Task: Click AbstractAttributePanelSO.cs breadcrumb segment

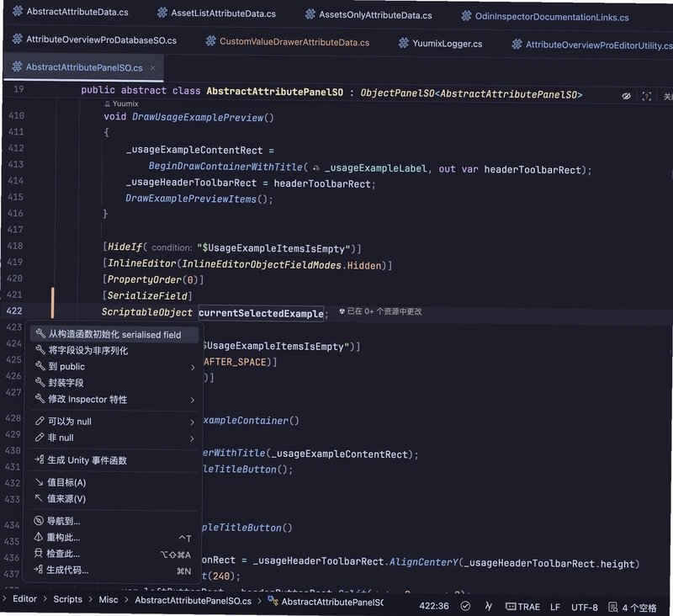Action: 193,601
